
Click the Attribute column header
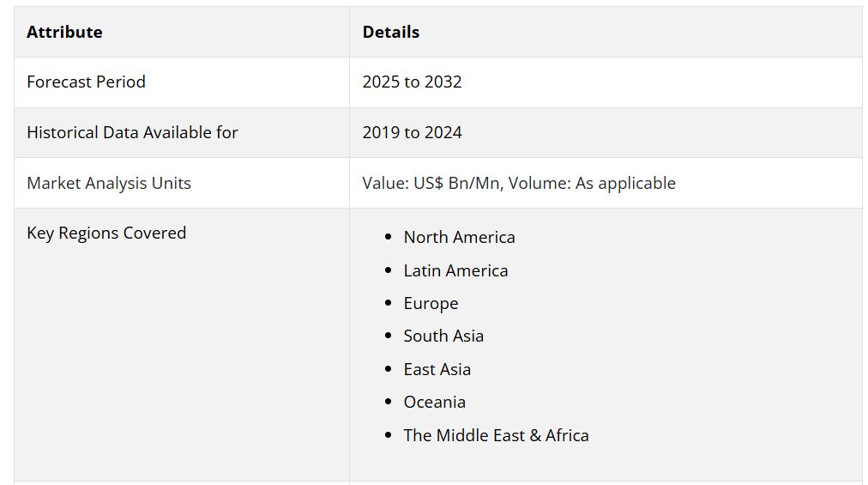pyautogui.click(x=64, y=32)
